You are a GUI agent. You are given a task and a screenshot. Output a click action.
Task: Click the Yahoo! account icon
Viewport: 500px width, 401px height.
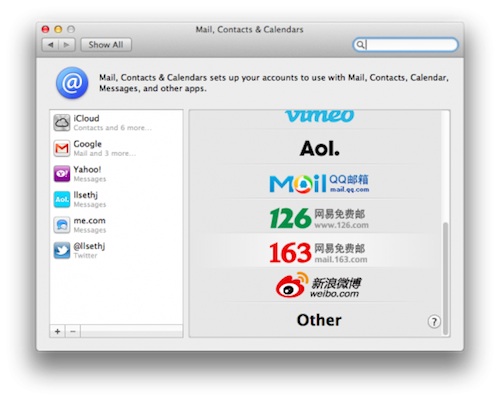[x=62, y=174]
